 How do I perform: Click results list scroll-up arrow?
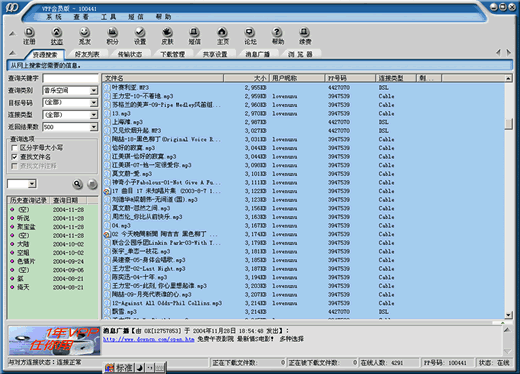click(x=508, y=79)
